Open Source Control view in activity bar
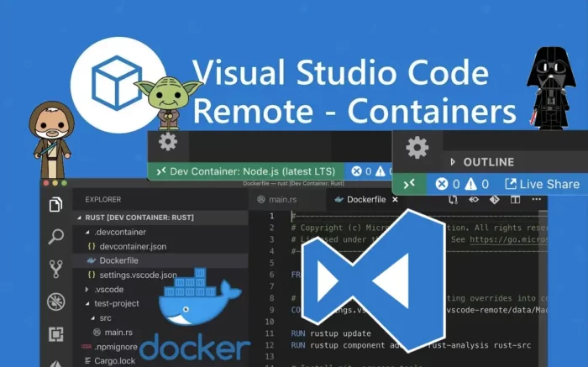 tap(56, 269)
